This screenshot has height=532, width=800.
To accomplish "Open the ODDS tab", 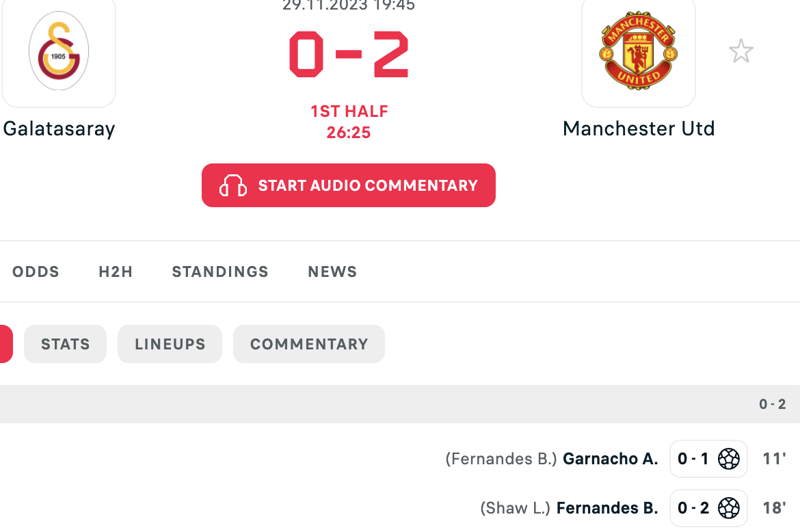I will point(36,272).
